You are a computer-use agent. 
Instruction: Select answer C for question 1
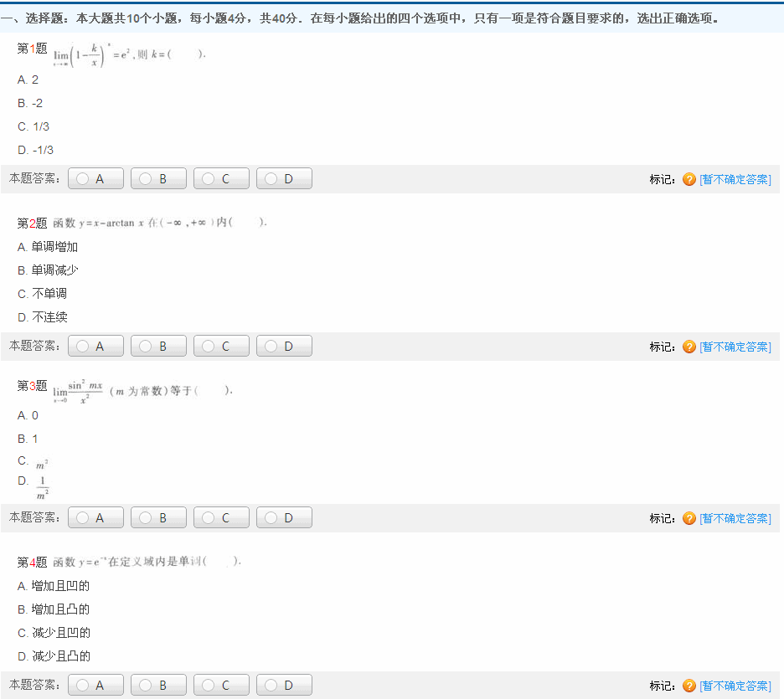tap(221, 179)
